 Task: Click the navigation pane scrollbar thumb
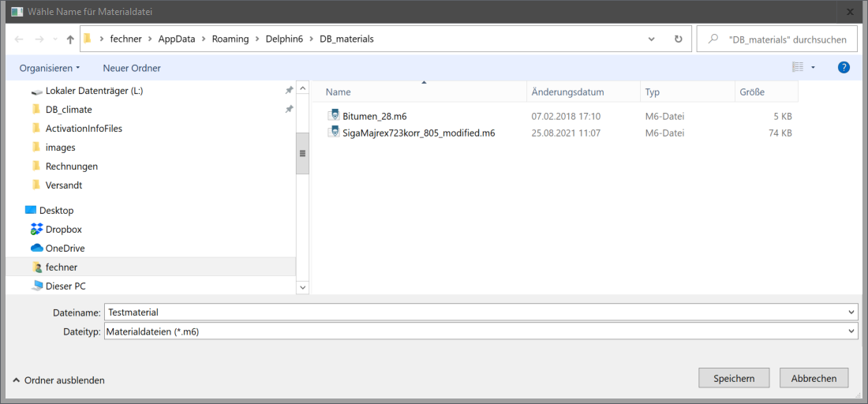click(x=302, y=153)
